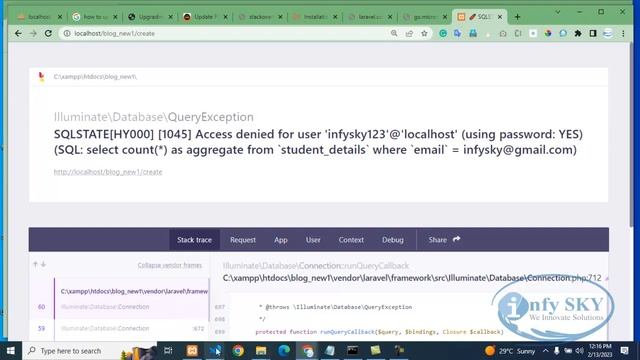The image size is (640, 360).
Task: Open the notification center icon
Action: pyautogui.click(x=624, y=351)
